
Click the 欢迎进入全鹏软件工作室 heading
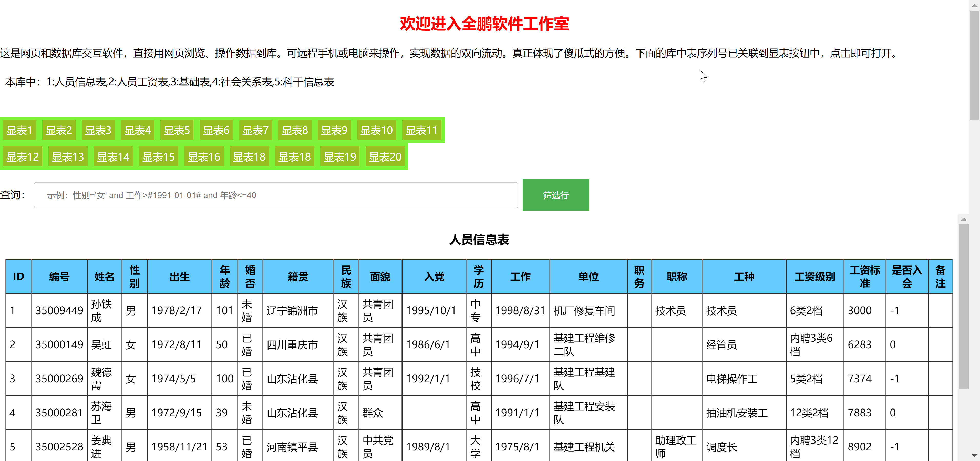(484, 24)
